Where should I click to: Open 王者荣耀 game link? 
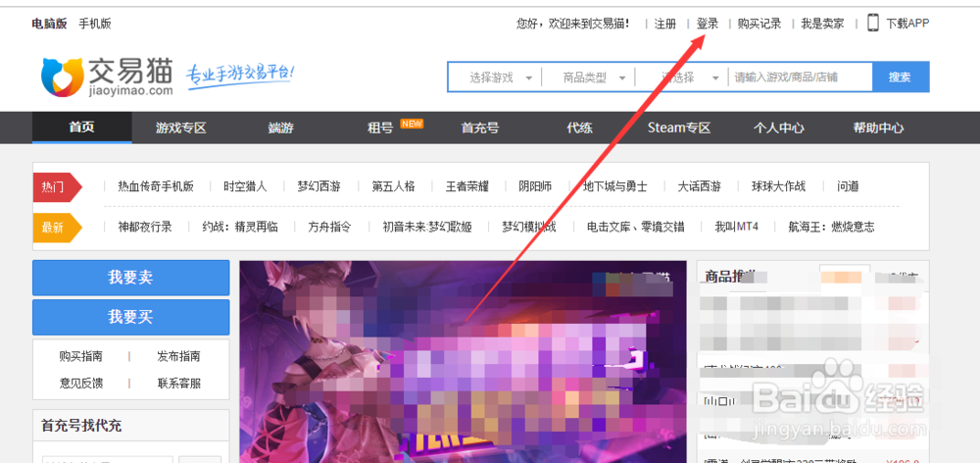(x=466, y=186)
